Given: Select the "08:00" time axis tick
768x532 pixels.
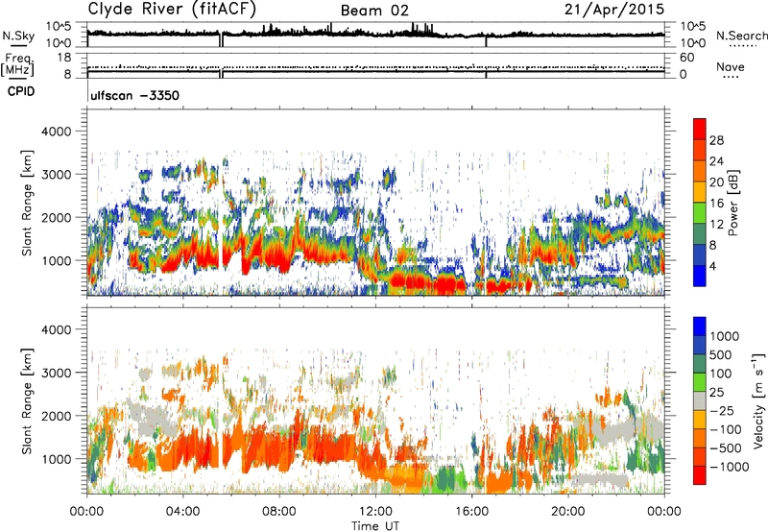Looking at the screenshot, I should coord(278,512).
